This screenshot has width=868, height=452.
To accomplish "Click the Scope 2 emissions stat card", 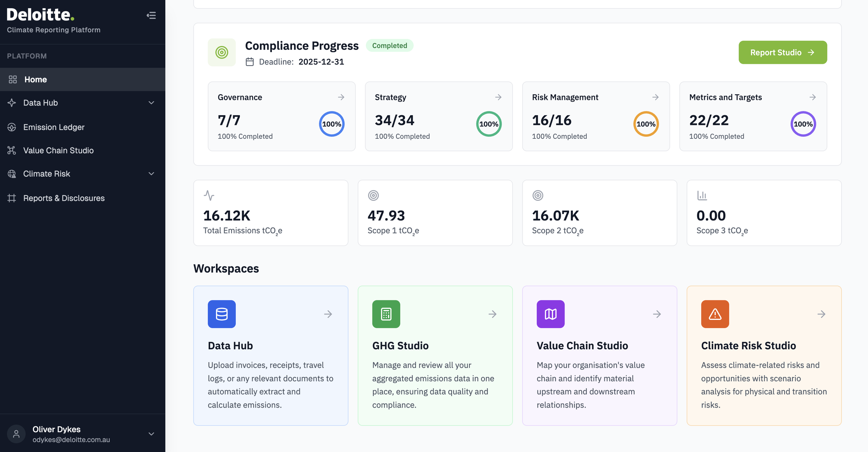I will [x=600, y=213].
